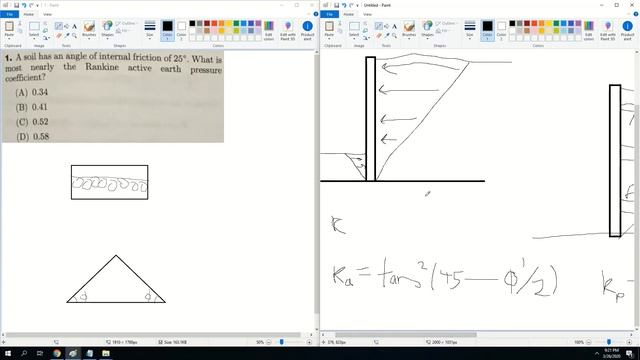This screenshot has height=360, width=640.
Task: Switch to Home tab in right Paint window
Action: pos(349,14)
